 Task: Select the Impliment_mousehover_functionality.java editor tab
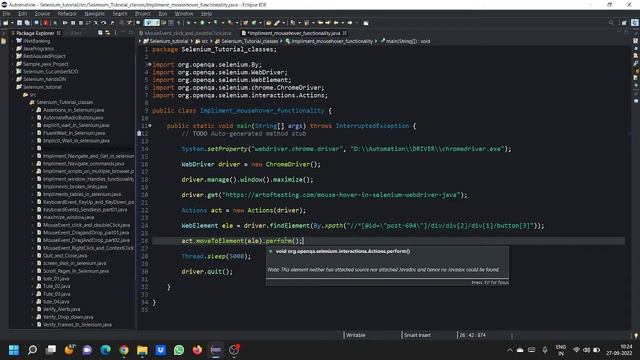293,33
